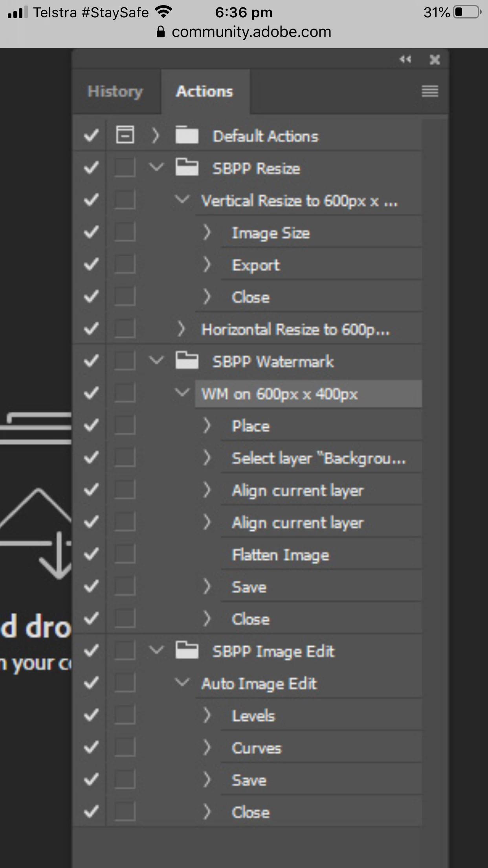
Task: Select Horizontal Resize to 600p action
Action: click(x=295, y=329)
